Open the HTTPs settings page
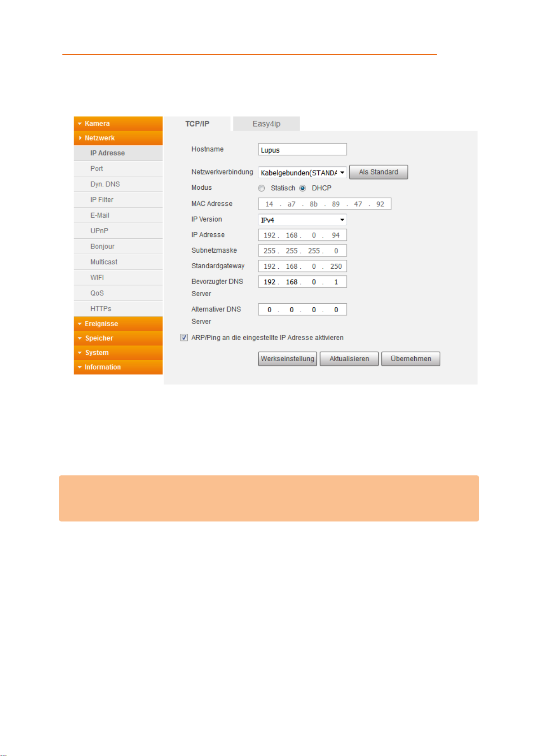Screen dimensions: 535x756 click(118, 309)
